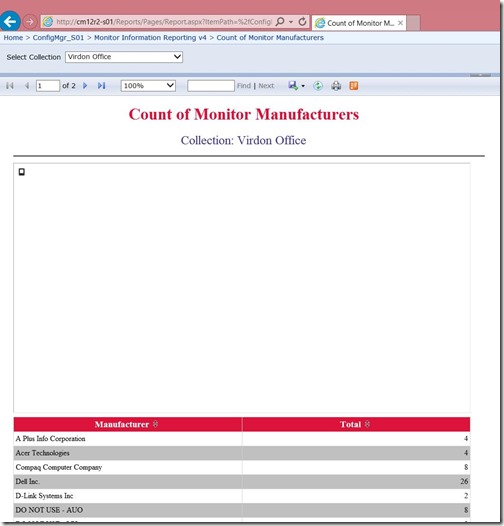Go to first report page icon
Image resolution: width=504 pixels, height=526 pixels.
10,86
